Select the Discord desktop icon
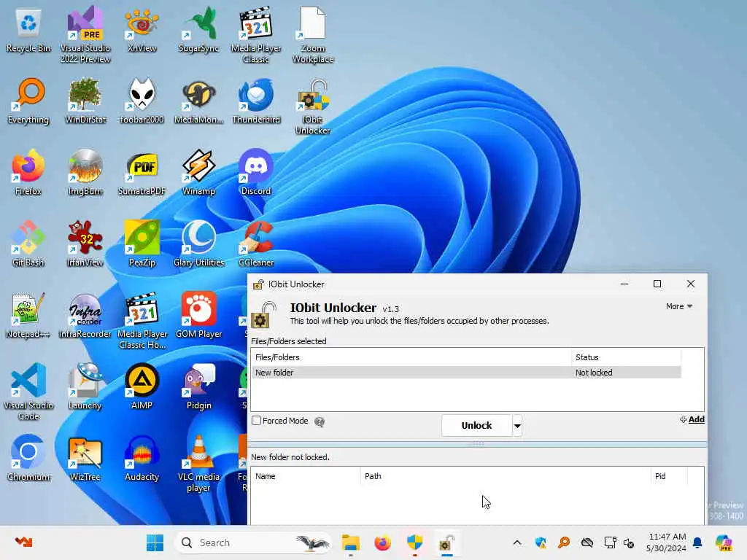747x560 pixels. 256,172
